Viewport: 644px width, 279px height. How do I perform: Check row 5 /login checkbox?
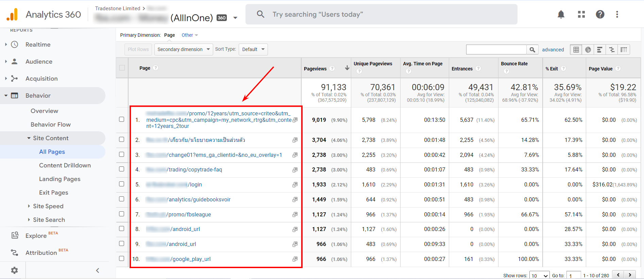coord(122,184)
